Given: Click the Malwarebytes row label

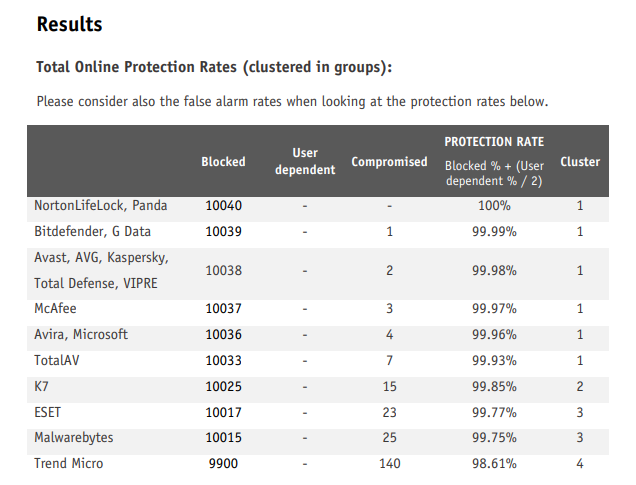Looking at the screenshot, I should coord(74,437).
